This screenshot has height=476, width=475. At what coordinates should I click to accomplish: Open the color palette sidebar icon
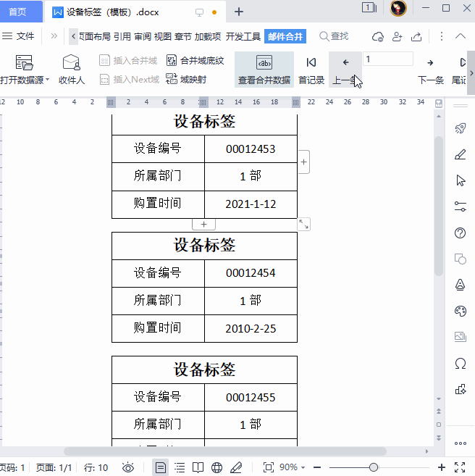click(460, 311)
